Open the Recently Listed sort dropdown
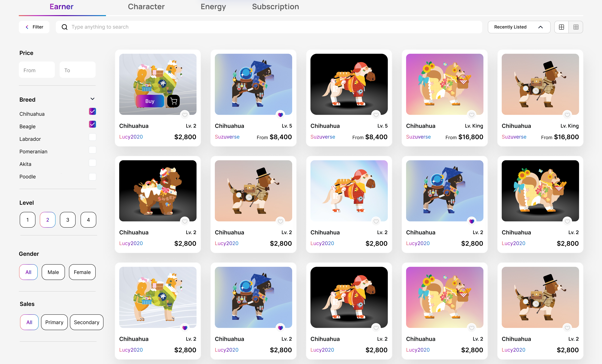This screenshot has width=602, height=364. (519, 27)
